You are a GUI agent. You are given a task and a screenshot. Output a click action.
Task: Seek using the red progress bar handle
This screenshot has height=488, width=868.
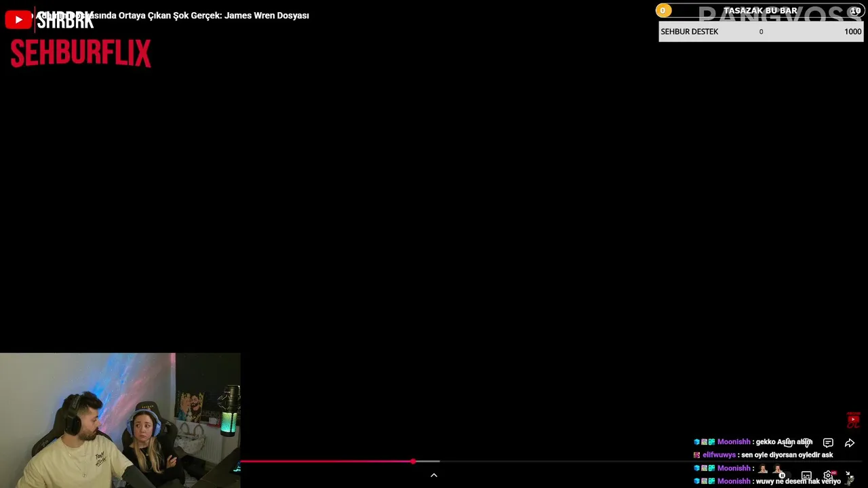point(413,462)
